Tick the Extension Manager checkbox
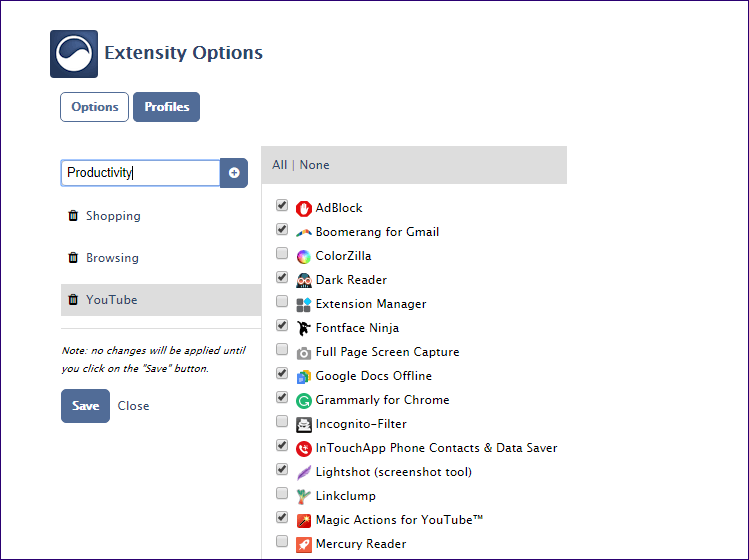This screenshot has width=749, height=560. point(282,301)
